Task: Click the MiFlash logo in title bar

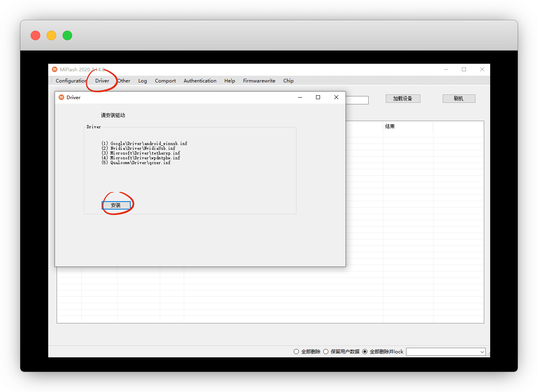Action: click(55, 69)
